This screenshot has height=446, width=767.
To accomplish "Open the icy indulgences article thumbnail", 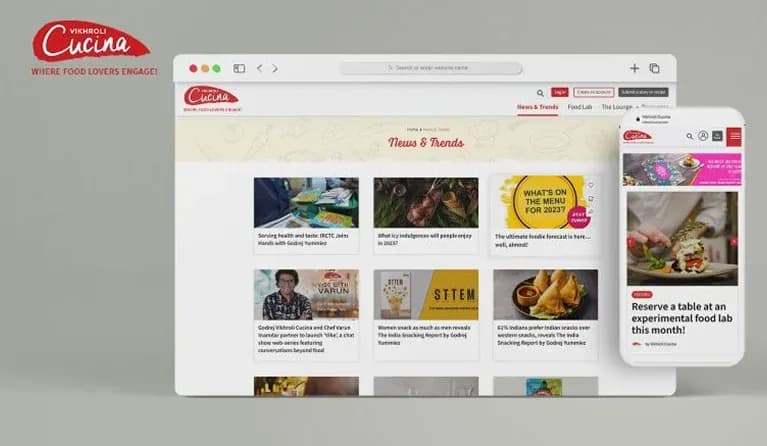I will click(426, 202).
